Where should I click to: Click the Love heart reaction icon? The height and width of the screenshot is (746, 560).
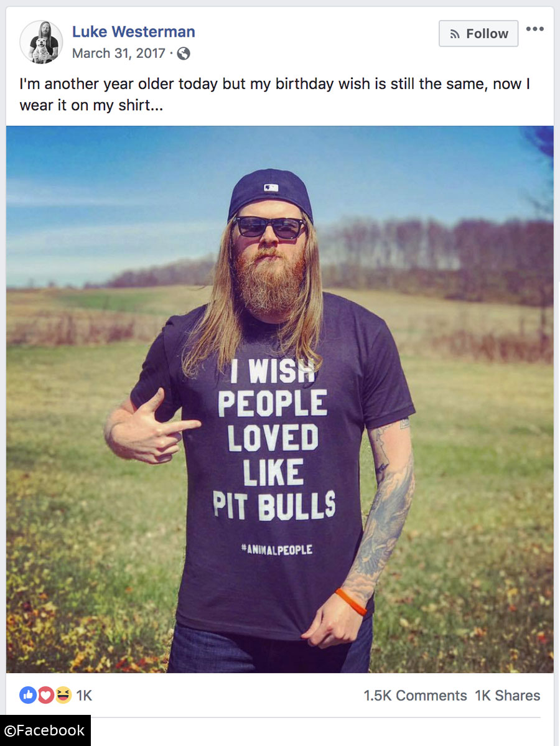[45, 695]
